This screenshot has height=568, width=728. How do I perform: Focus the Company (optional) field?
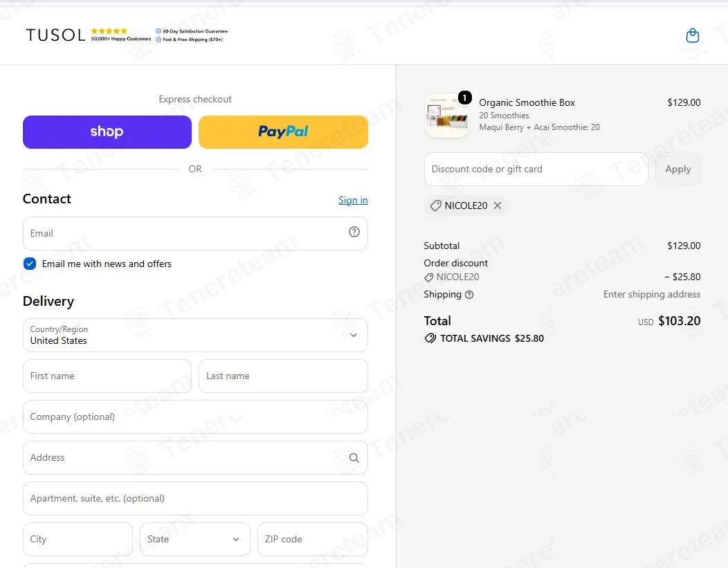[x=195, y=416]
